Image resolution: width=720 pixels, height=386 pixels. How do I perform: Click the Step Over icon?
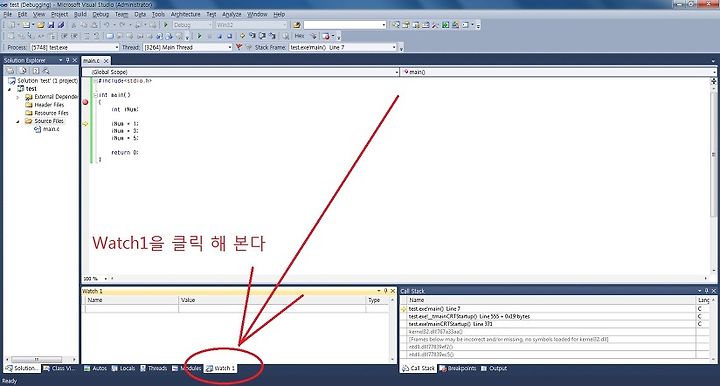[262, 36]
